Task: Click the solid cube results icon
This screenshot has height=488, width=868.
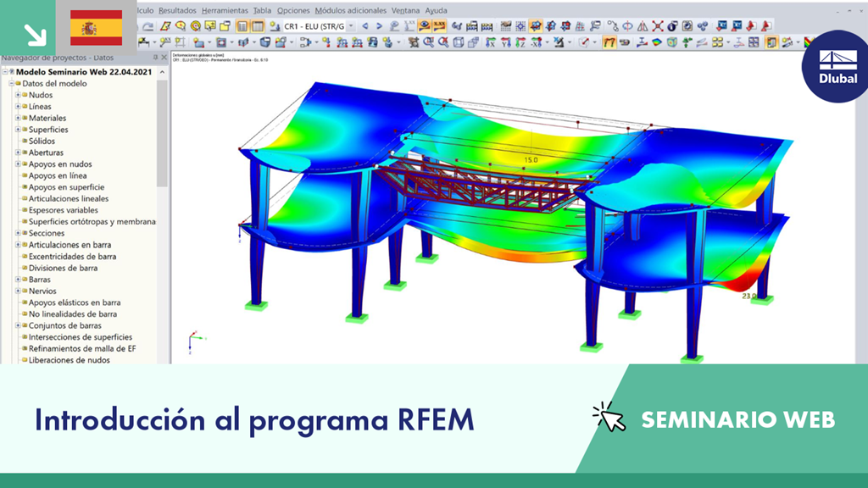Action: pyautogui.click(x=671, y=42)
